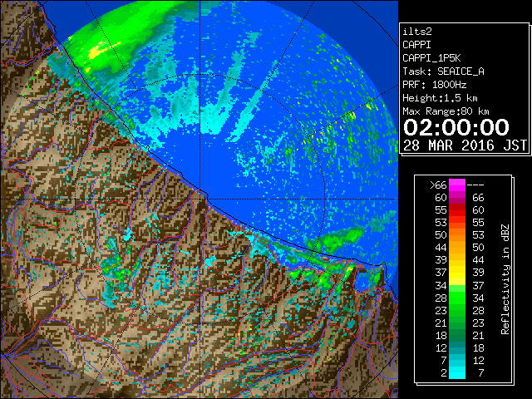Viewport: 532px width, 399px height.
Task: Click the red 55 to 60 dBZ swatch
Action: pyautogui.click(x=457, y=210)
